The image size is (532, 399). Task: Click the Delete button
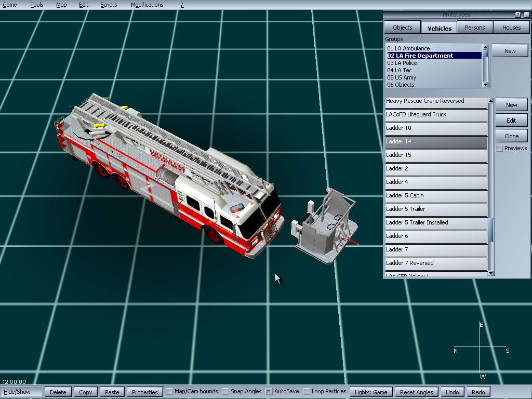(58, 392)
